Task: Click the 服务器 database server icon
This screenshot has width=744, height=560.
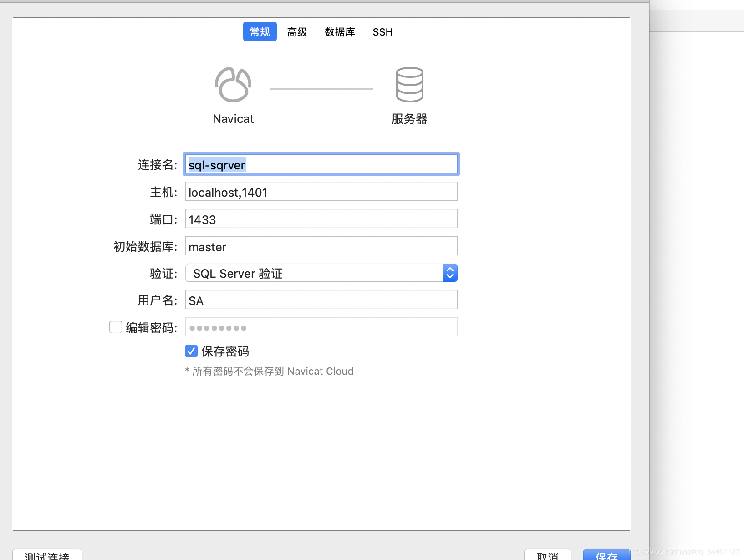Action: click(x=409, y=85)
